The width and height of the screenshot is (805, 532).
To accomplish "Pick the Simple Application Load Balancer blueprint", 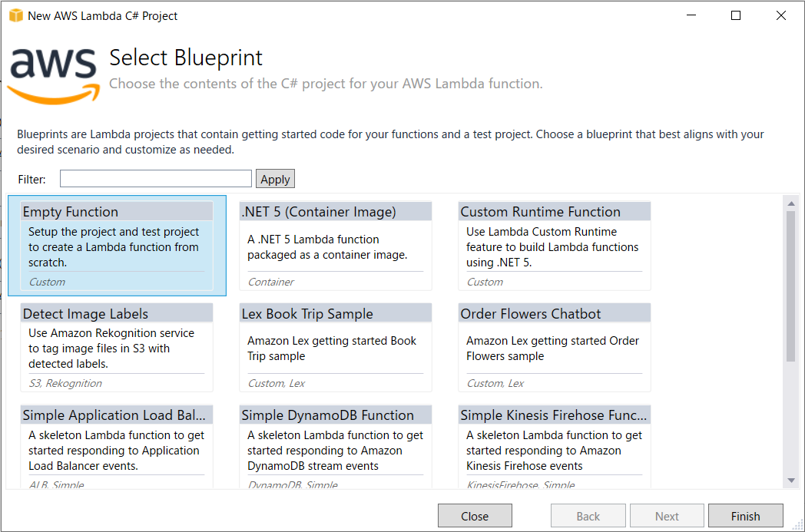I will (x=117, y=446).
